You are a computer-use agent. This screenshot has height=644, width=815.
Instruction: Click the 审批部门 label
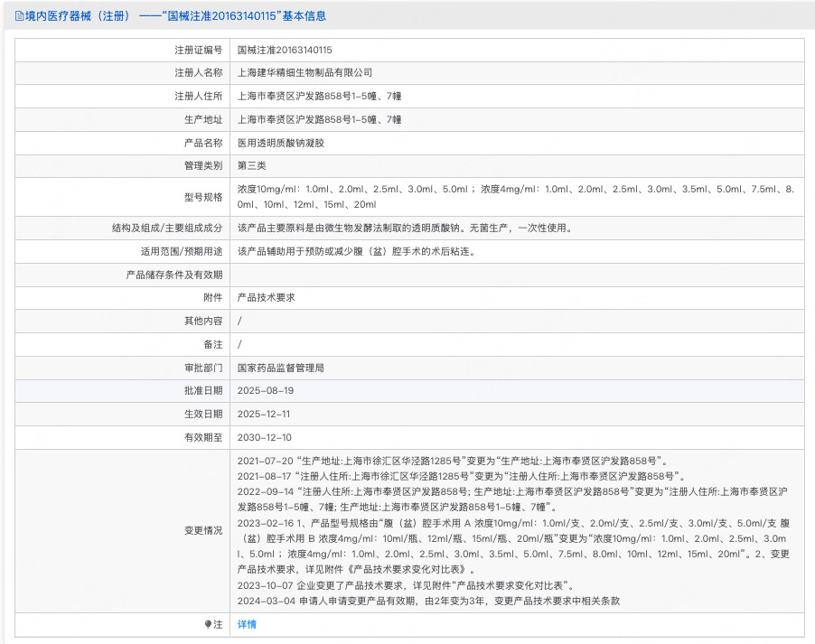(x=203, y=368)
